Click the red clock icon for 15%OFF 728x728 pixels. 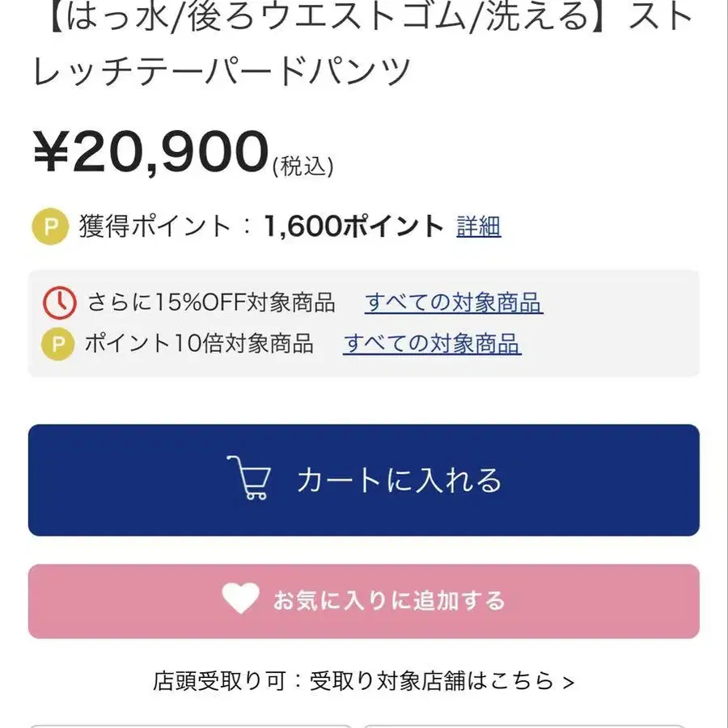[58, 303]
